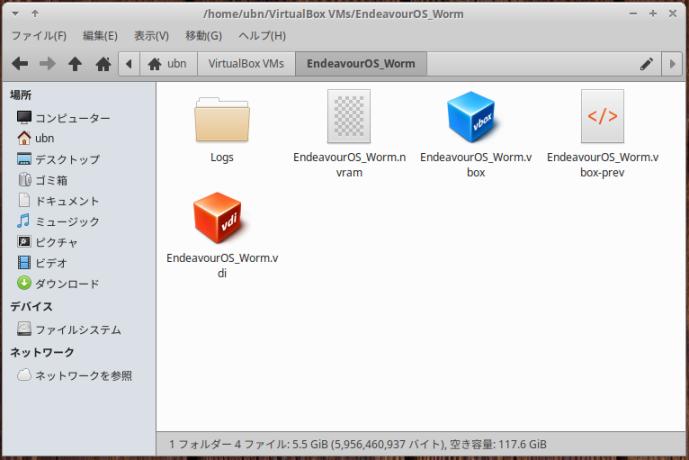Click the VirtualBox VMs path button
The image size is (689, 460).
coord(246,64)
